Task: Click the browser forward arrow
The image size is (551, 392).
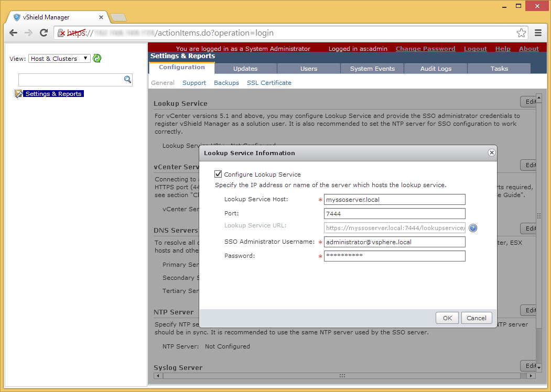Action: [x=28, y=32]
